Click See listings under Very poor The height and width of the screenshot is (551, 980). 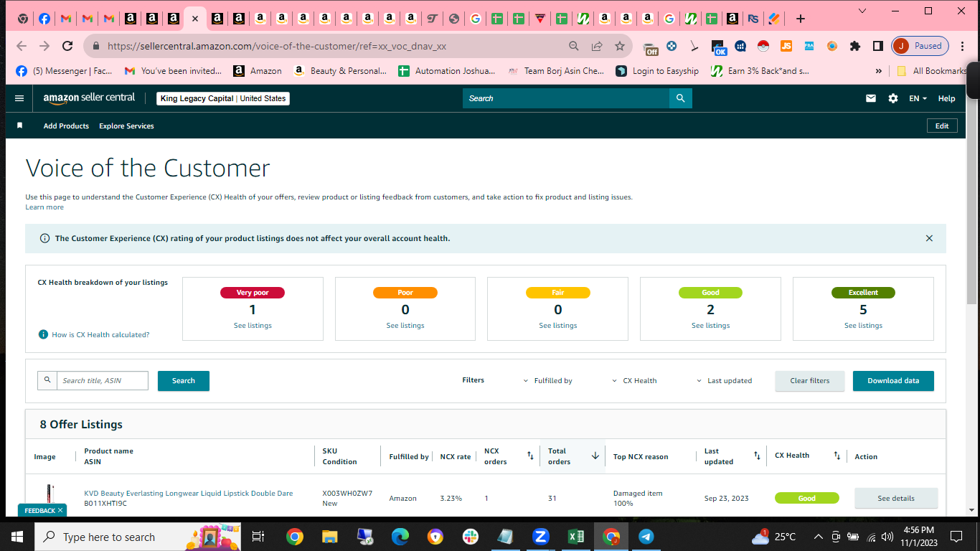[253, 326]
